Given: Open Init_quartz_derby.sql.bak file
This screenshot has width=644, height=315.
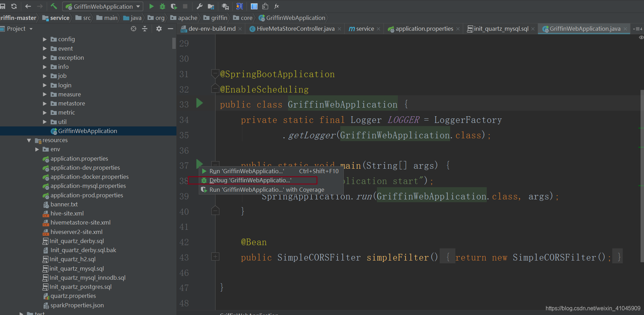Looking at the screenshot, I should point(83,250).
